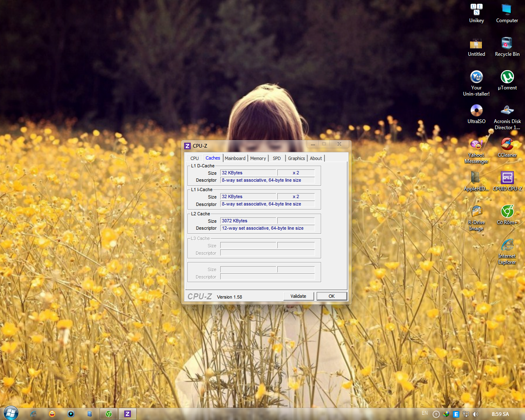Click the CPU-Z taskbar button
This screenshot has height=420, width=525.
(128, 414)
